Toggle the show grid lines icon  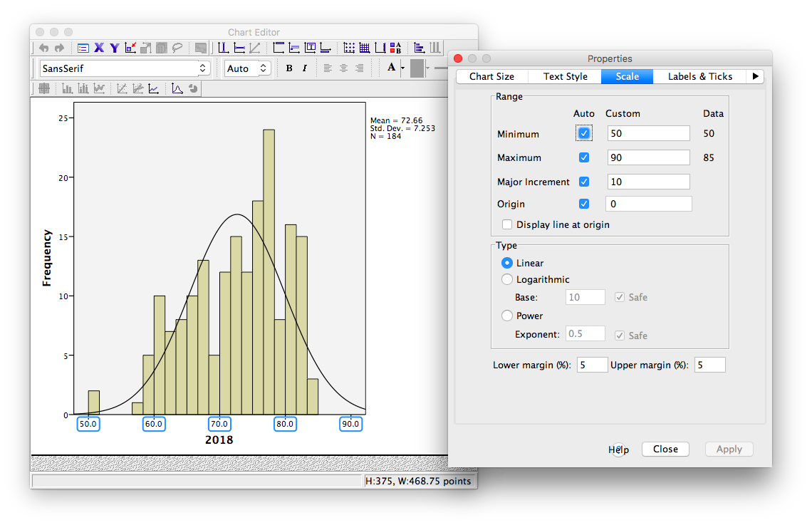(x=350, y=48)
